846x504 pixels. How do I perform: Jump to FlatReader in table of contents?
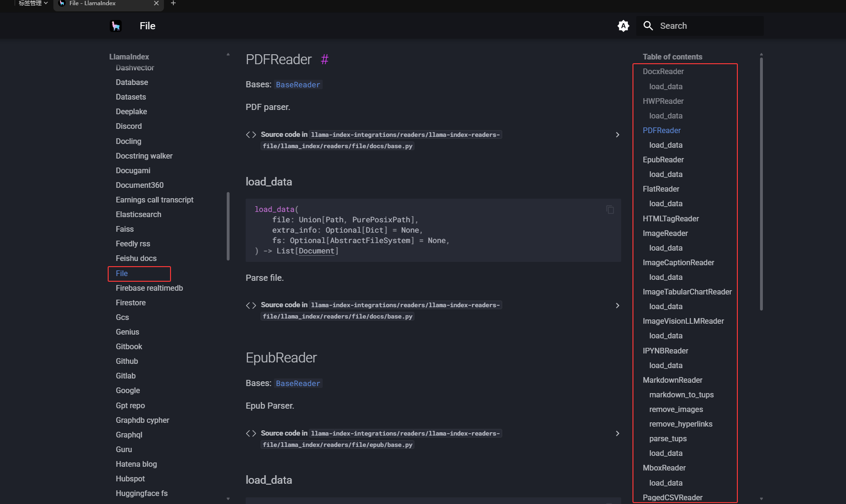pos(661,189)
